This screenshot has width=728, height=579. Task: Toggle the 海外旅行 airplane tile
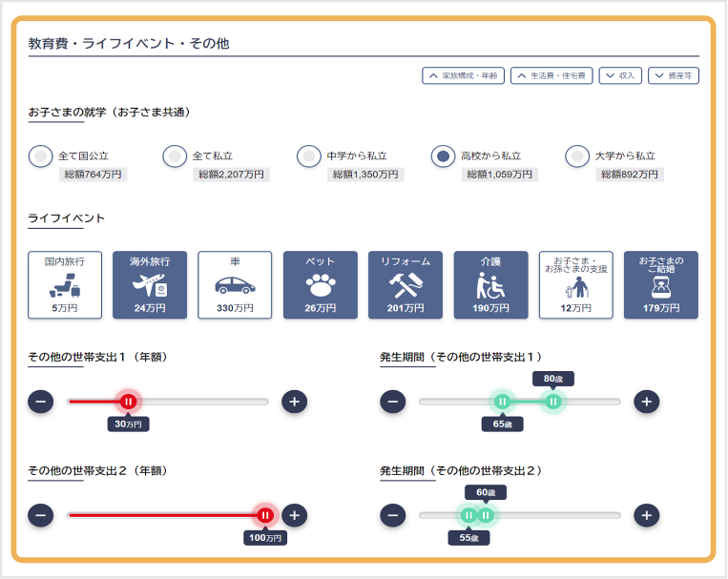click(150, 284)
